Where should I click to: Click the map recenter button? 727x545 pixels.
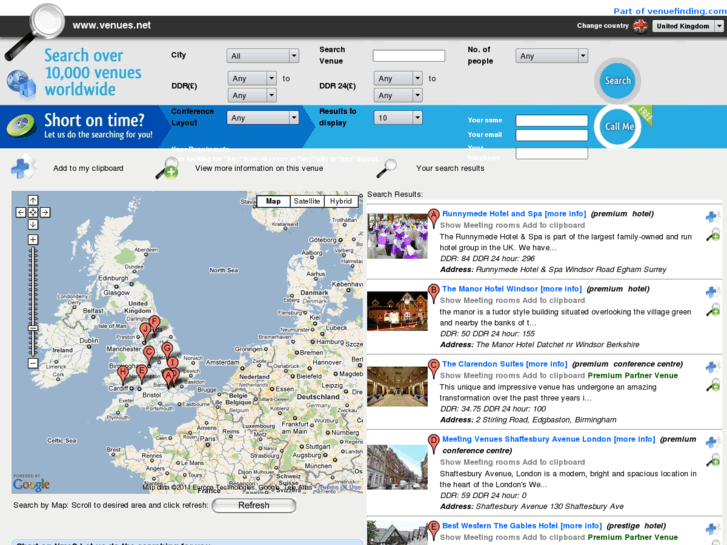[33, 212]
